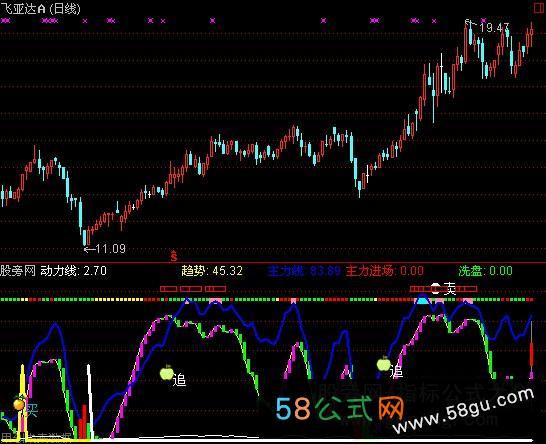Select the 飞亚达A (日线) chart title
Image resolution: width=546 pixels, height=444 pixels.
[41, 8]
